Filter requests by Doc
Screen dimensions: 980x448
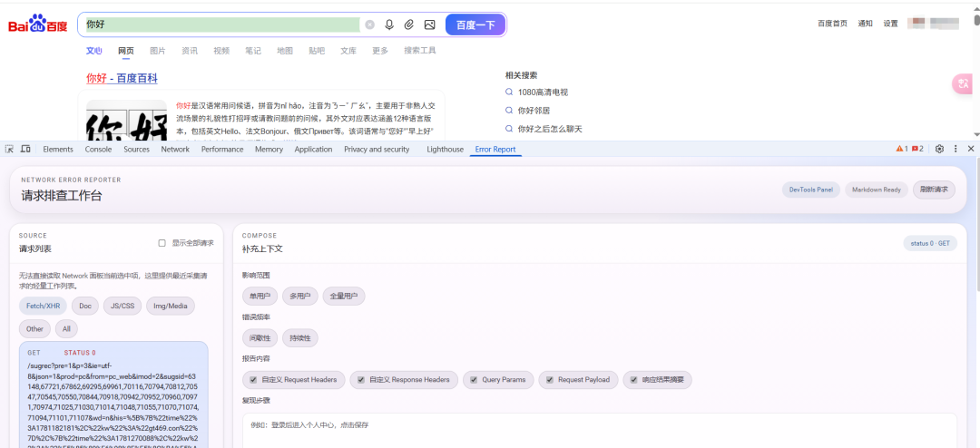85,307
